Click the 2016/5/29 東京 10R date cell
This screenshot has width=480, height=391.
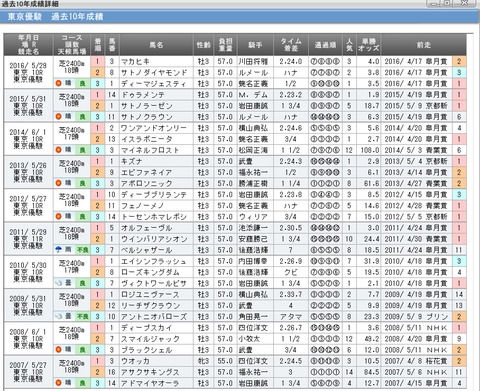(28, 72)
